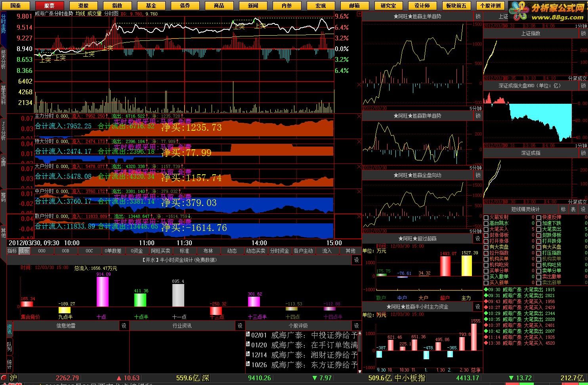The width and height of the screenshot is (588, 385).
Task: Click 设 on 胜赢半小时主力资金 panel
Action: [x=478, y=307]
